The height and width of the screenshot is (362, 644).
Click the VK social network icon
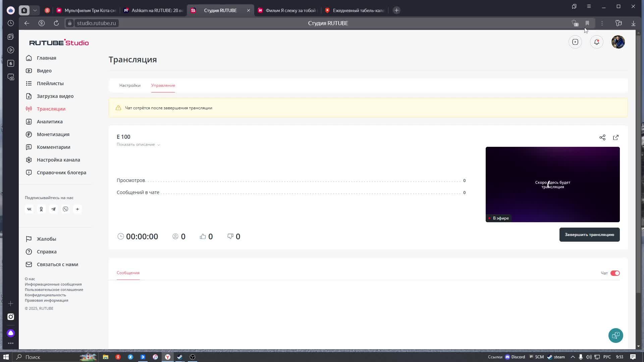coord(29,209)
